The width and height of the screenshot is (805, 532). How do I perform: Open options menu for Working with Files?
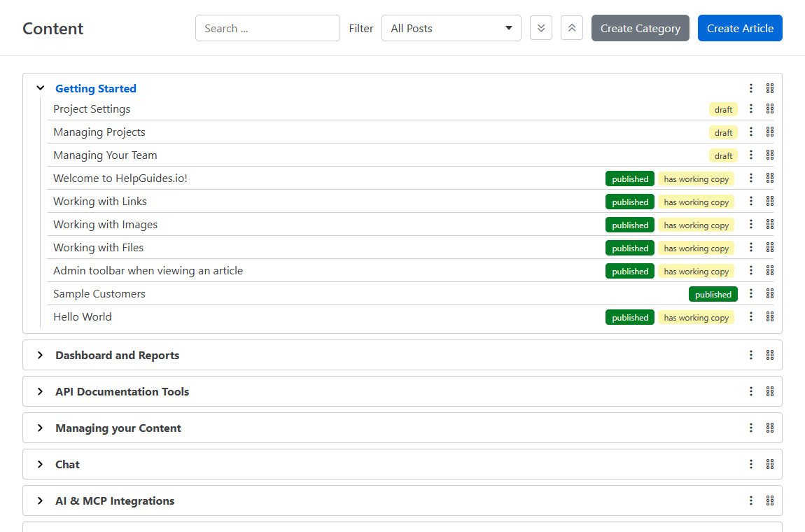click(751, 248)
